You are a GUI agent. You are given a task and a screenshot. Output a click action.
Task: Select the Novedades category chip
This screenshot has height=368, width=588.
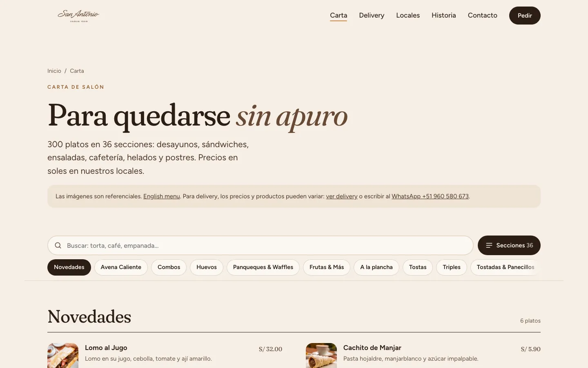click(x=69, y=267)
